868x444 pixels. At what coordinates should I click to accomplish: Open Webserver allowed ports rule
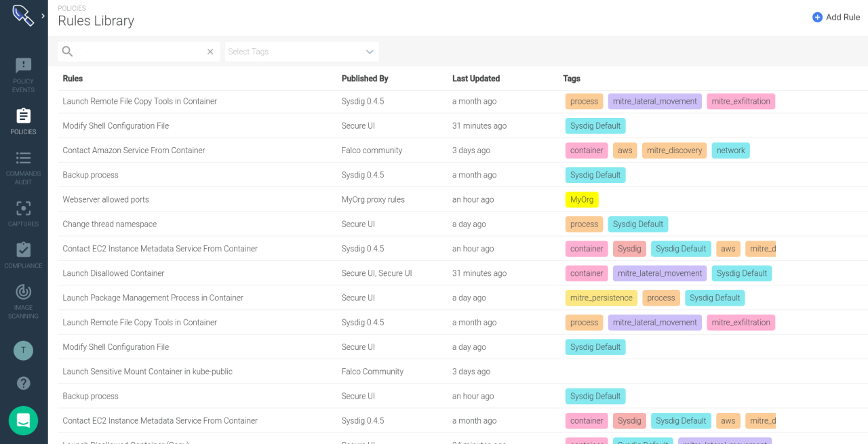(x=106, y=199)
